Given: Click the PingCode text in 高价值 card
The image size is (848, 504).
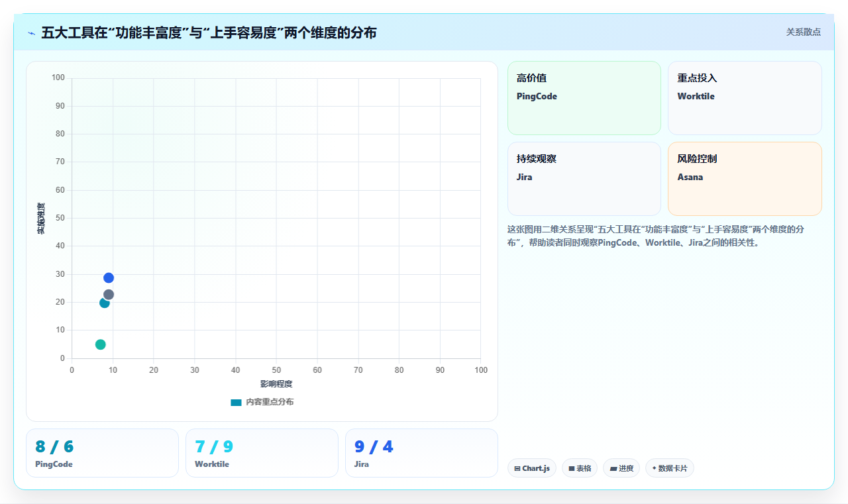Looking at the screenshot, I should pos(537,97).
